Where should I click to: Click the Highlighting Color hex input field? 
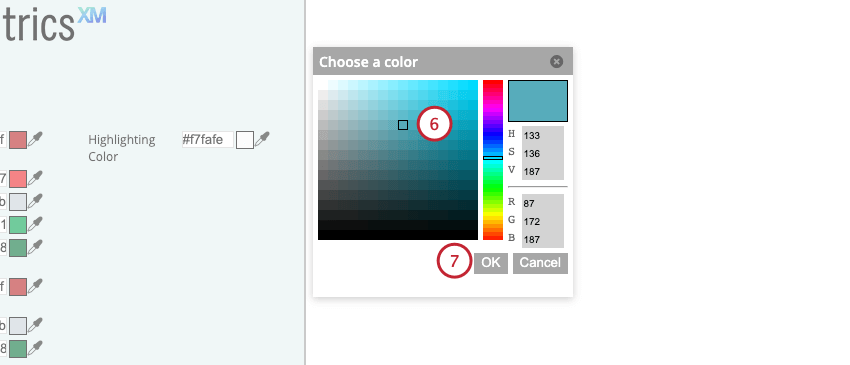tap(208, 140)
